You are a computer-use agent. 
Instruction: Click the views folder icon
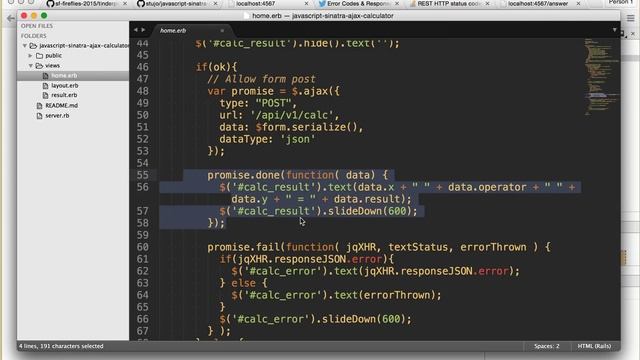[x=39, y=65]
